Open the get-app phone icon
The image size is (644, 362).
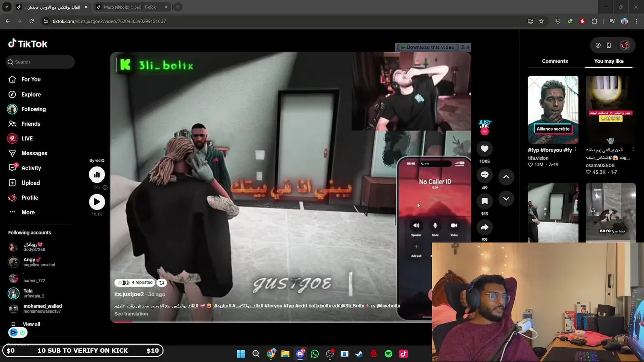point(609,45)
